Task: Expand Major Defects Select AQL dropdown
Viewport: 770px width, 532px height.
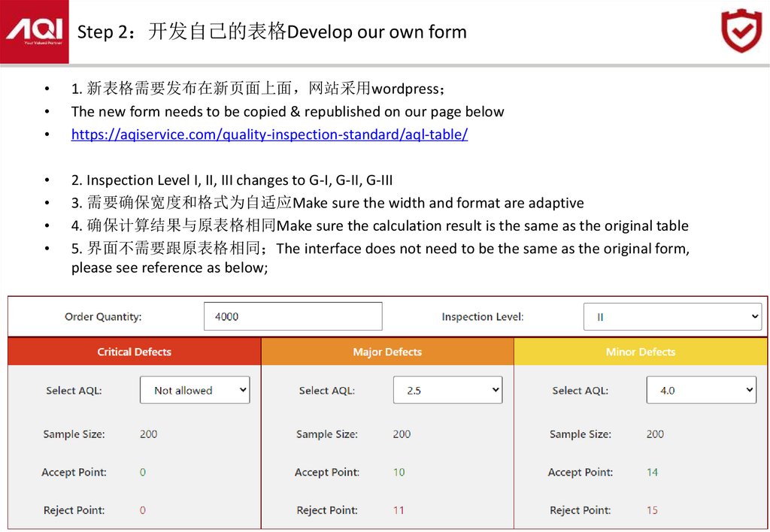Action: coord(447,390)
